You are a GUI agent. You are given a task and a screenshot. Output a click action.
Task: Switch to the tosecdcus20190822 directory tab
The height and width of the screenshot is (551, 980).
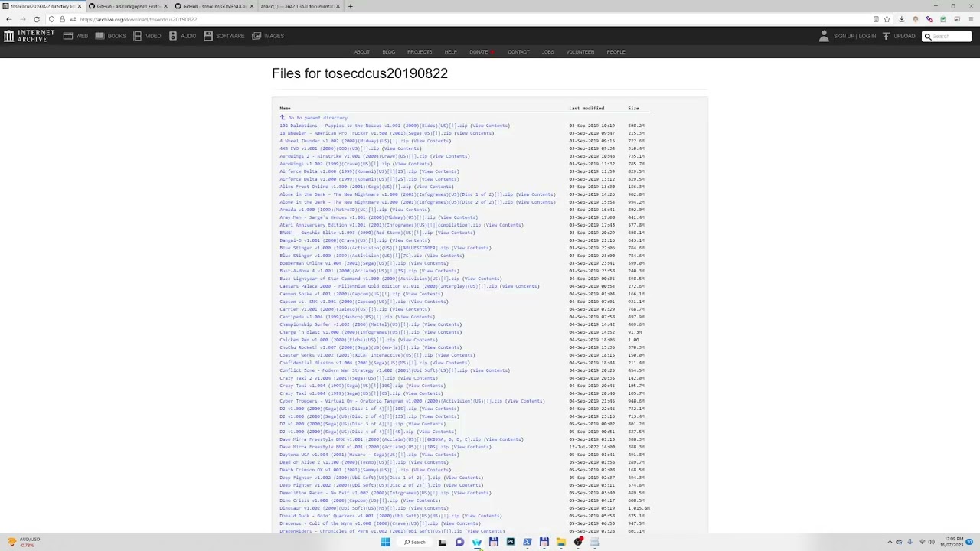(41, 6)
